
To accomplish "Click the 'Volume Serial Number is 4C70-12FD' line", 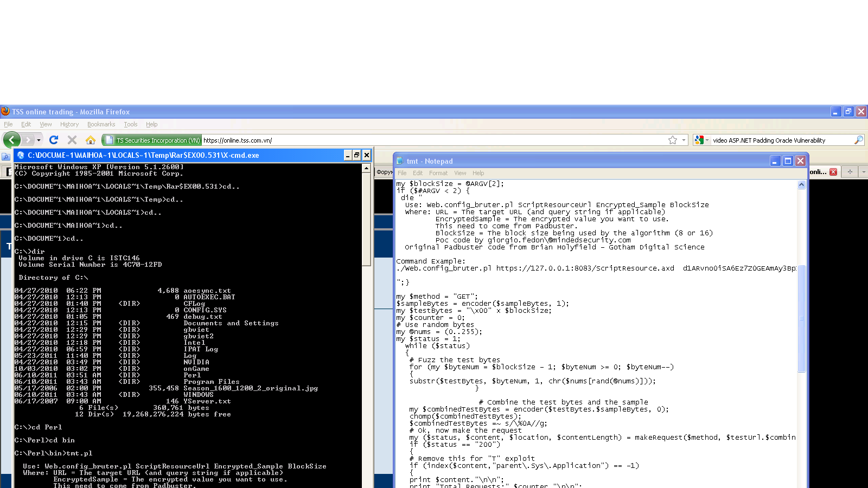I will point(90,265).
